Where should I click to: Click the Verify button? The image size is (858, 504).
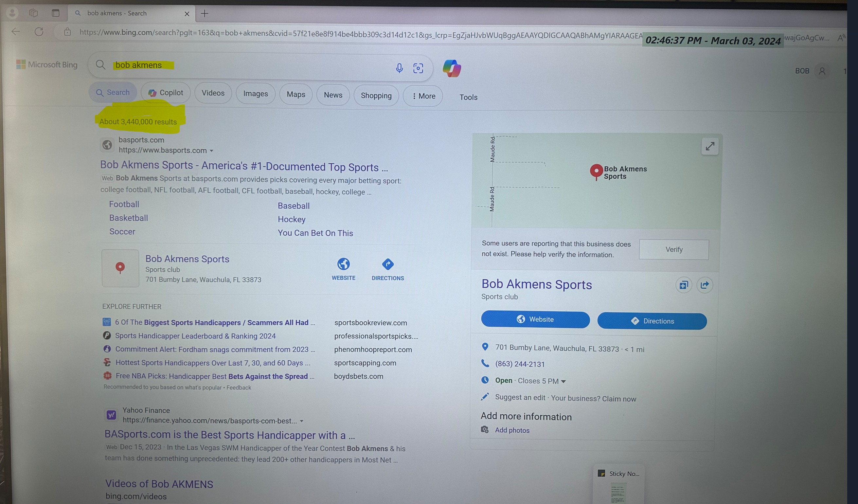click(x=674, y=249)
